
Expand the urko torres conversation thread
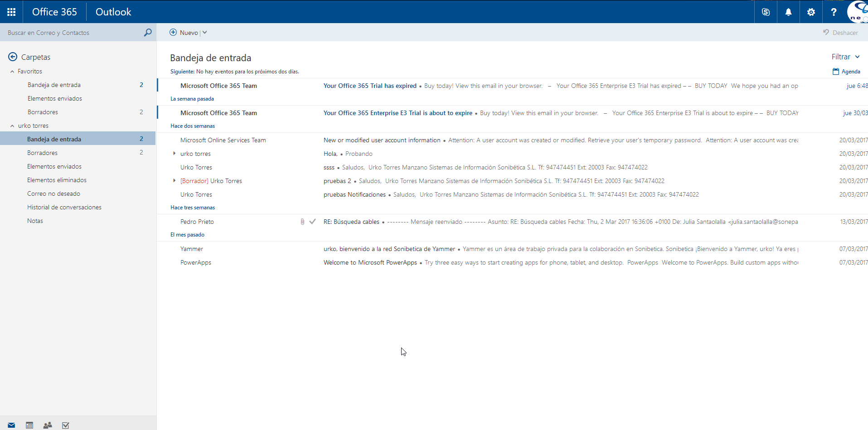[175, 154]
